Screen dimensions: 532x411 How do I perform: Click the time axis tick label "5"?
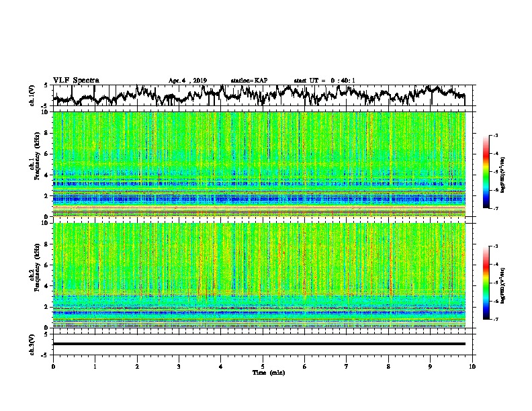tap(263, 367)
